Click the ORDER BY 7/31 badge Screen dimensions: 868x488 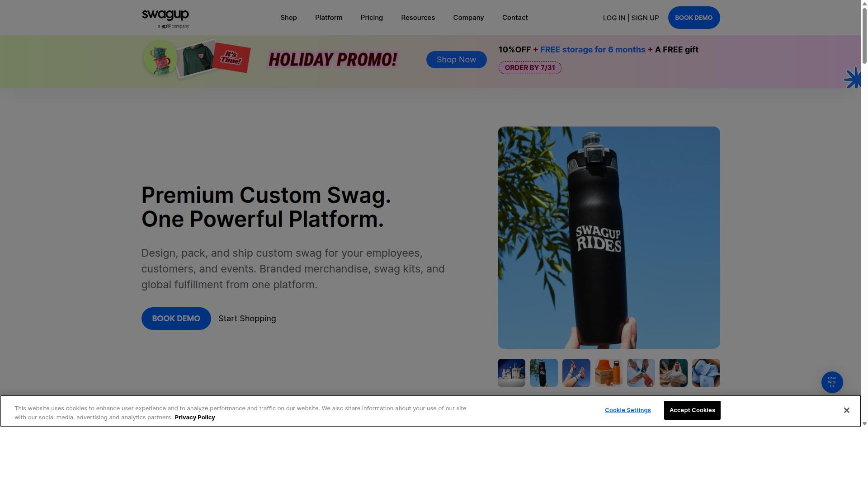click(530, 68)
